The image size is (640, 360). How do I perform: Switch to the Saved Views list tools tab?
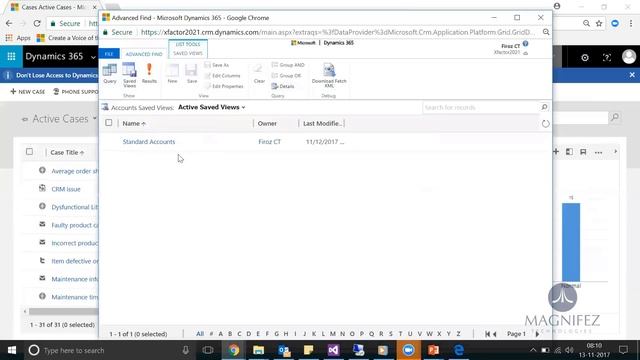point(188,53)
